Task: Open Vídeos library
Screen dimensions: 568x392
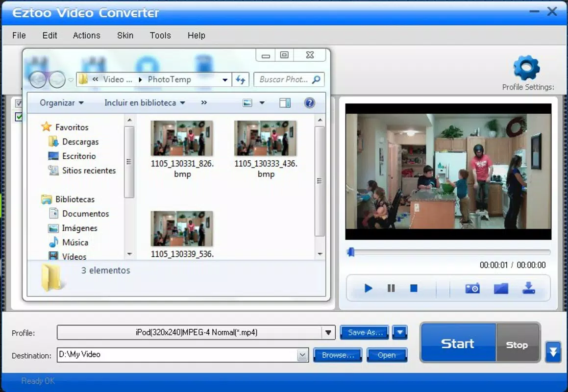Action: [x=74, y=256]
